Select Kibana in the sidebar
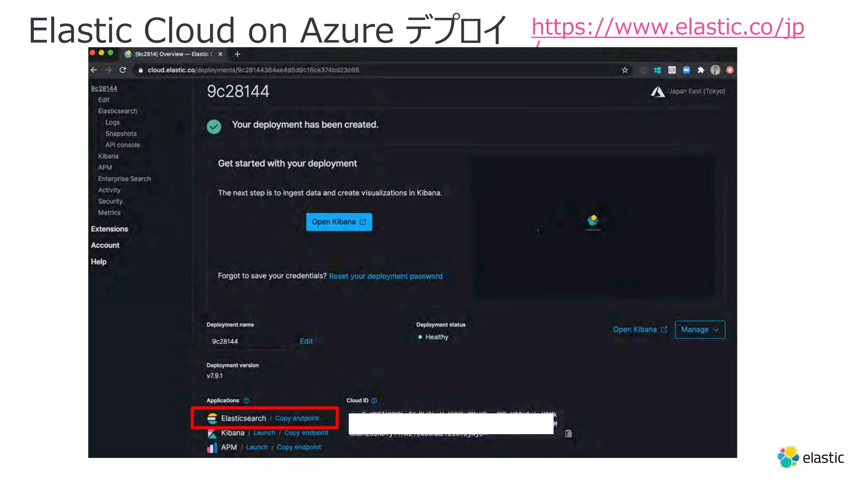This screenshot has height=488, width=868. click(x=108, y=156)
